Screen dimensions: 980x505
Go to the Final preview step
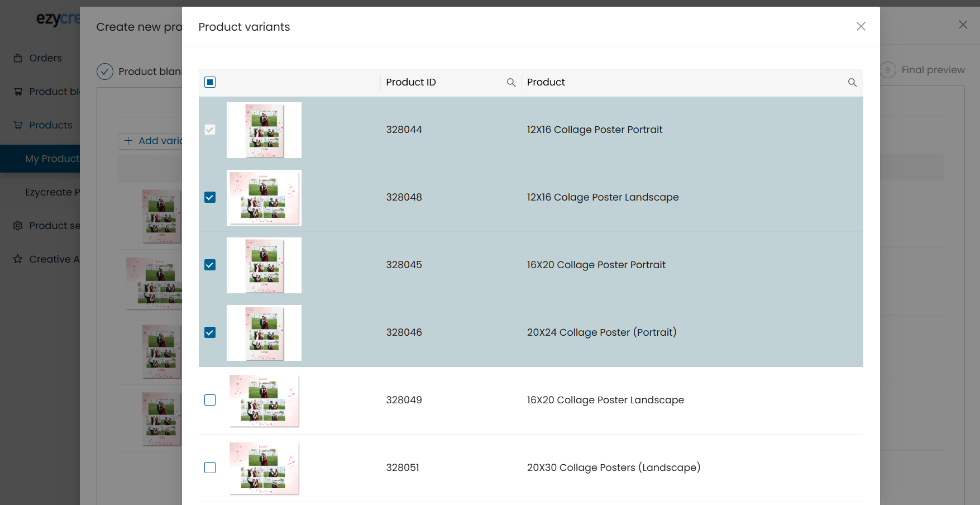tap(933, 70)
